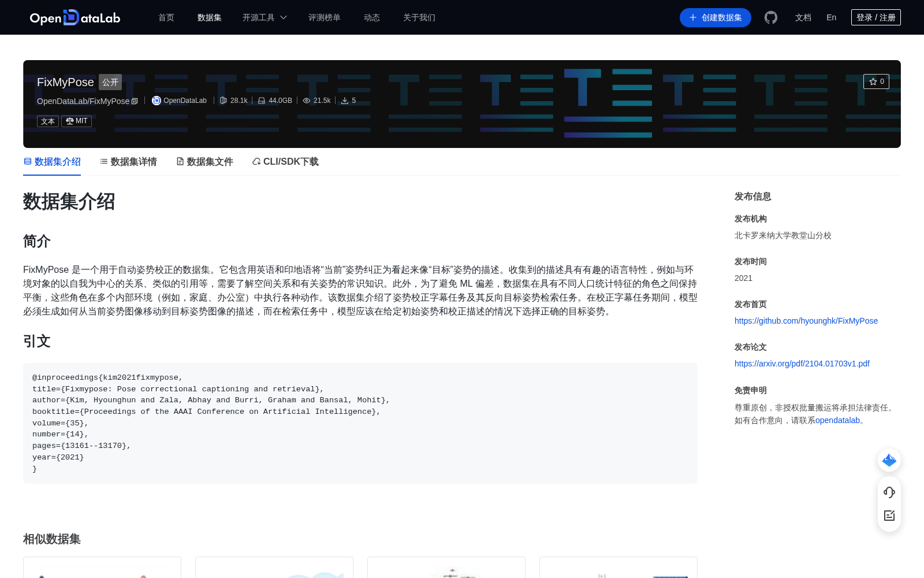Open 数据集 navigation item
The height and width of the screenshot is (578, 924).
click(x=210, y=17)
